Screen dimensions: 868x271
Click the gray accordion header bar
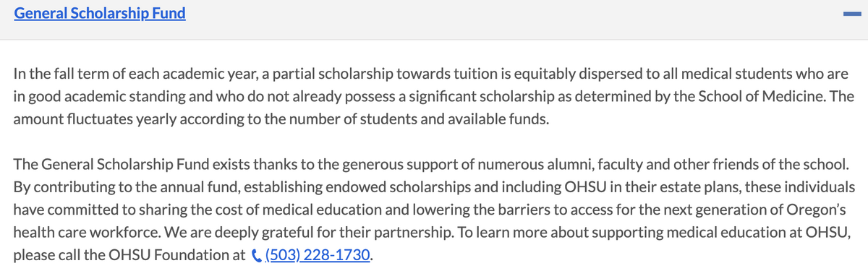point(434,20)
